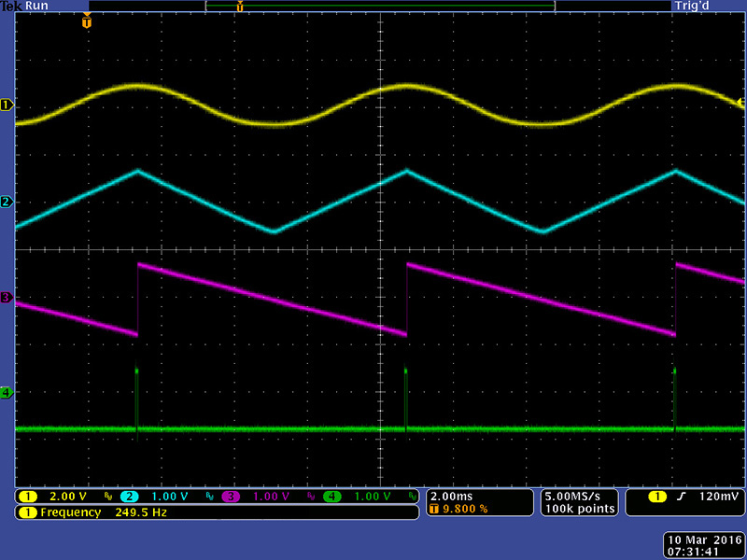The height and width of the screenshot is (560, 747).
Task: Click the channel 3 magenta ground marker
Action: [7, 298]
